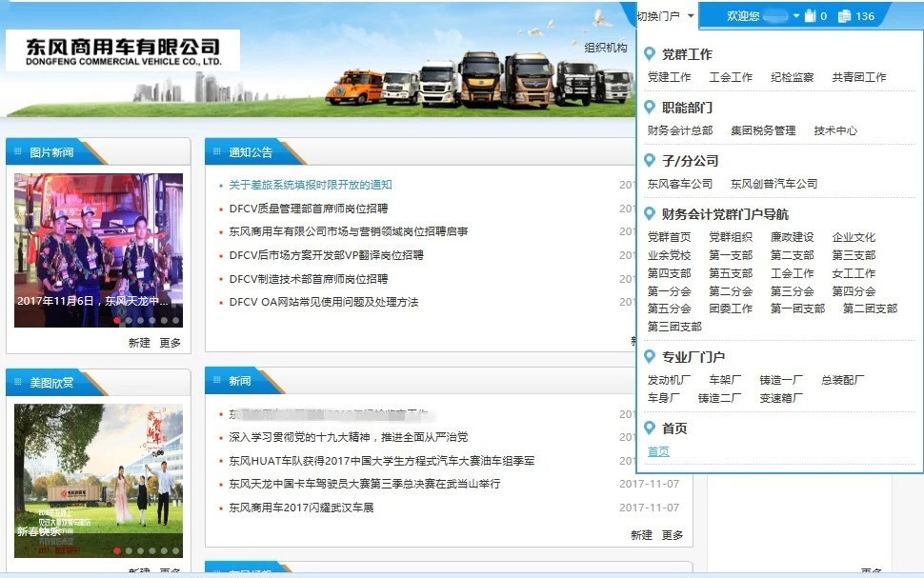Image resolution: width=924 pixels, height=578 pixels.
Task: Click the 首页 link in portal menu
Action: [x=658, y=451]
